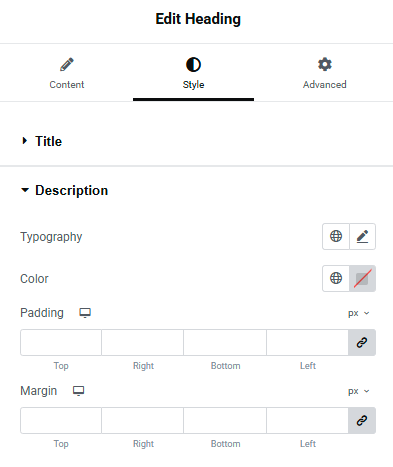Click the Padding Left input field
Viewport: 393px width, 467px height.
point(308,342)
